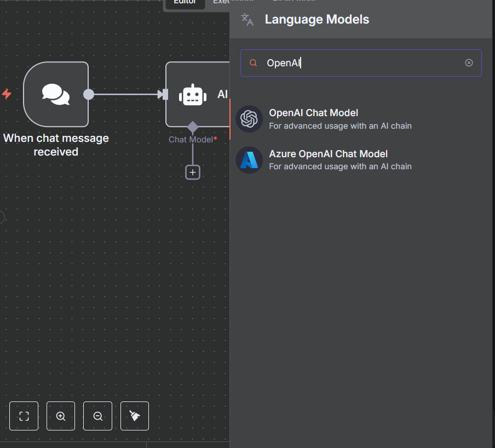Screen dimensions: 495x448
Task: Add a chat model via plus button
Action: pos(193,173)
